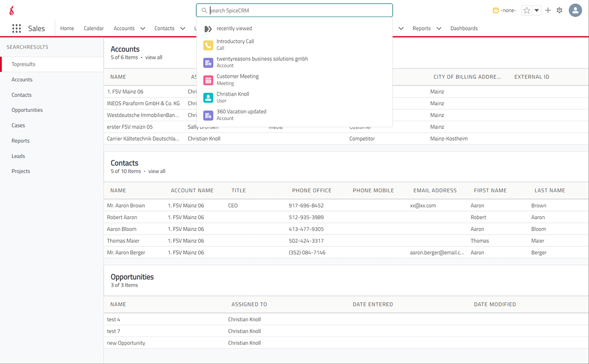Image resolution: width=589 pixels, height=364 pixels.
Task: Click email xx@xx.com
Action: [423, 206]
